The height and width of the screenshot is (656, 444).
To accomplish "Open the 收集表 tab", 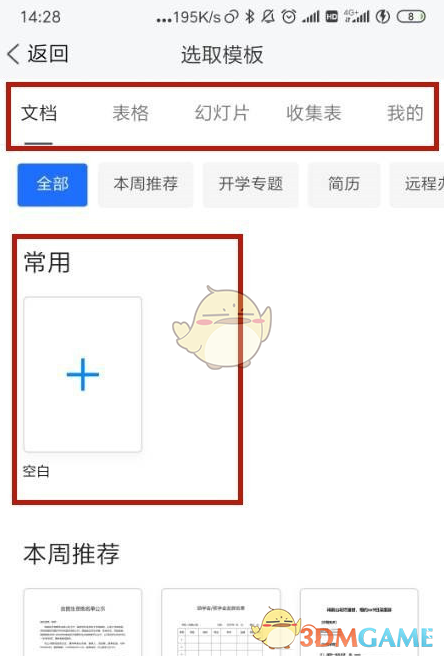I will (313, 113).
